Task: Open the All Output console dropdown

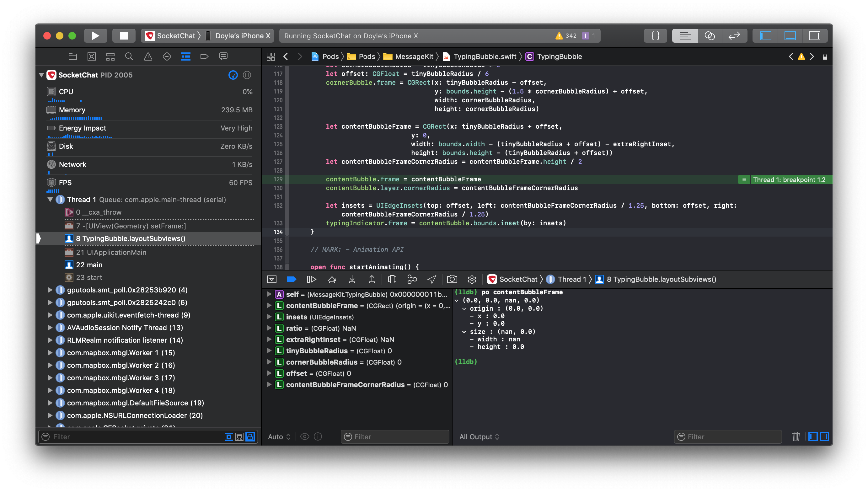Action: click(x=479, y=436)
